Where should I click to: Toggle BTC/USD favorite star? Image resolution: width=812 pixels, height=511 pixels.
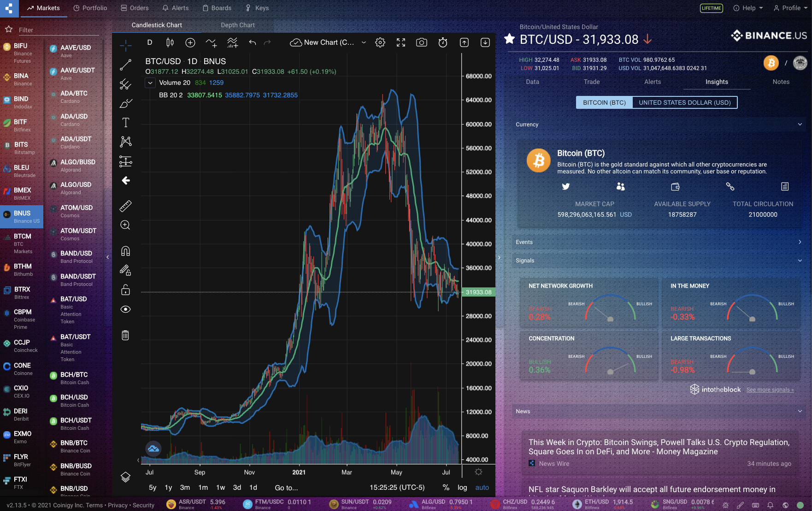click(509, 39)
